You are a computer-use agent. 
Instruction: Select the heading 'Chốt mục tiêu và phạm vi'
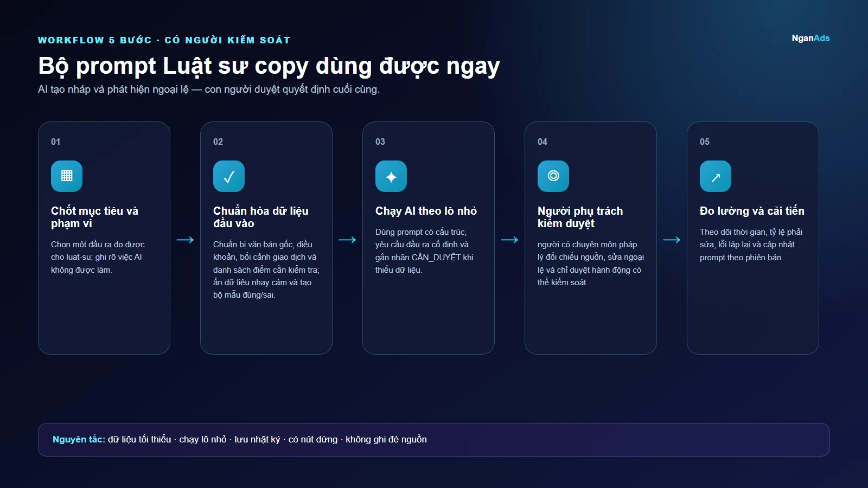(x=94, y=217)
